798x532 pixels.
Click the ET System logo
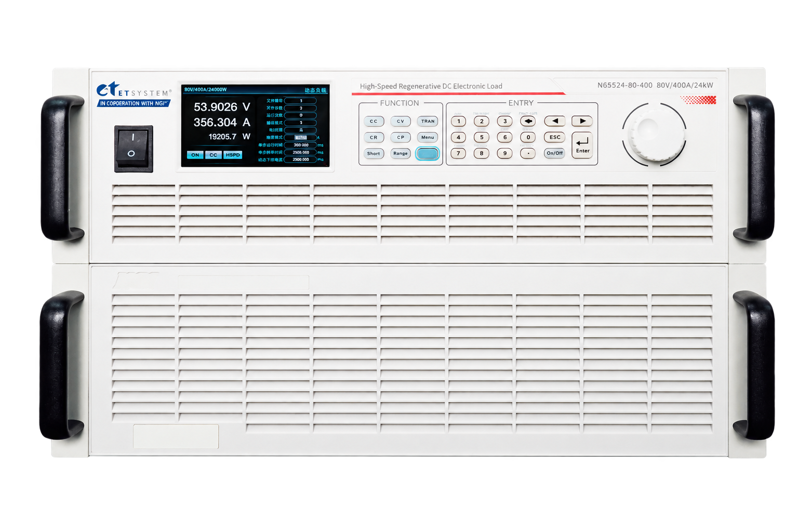[x=134, y=89]
